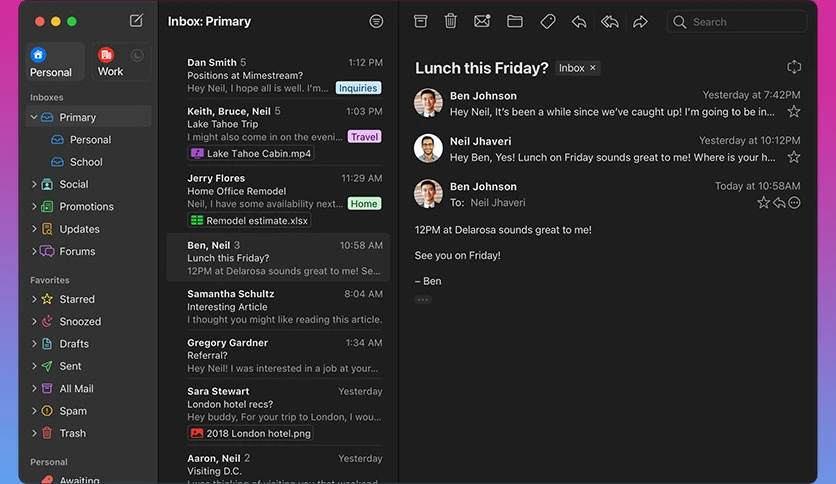
Task: Archive the open conversation
Action: [x=421, y=21]
